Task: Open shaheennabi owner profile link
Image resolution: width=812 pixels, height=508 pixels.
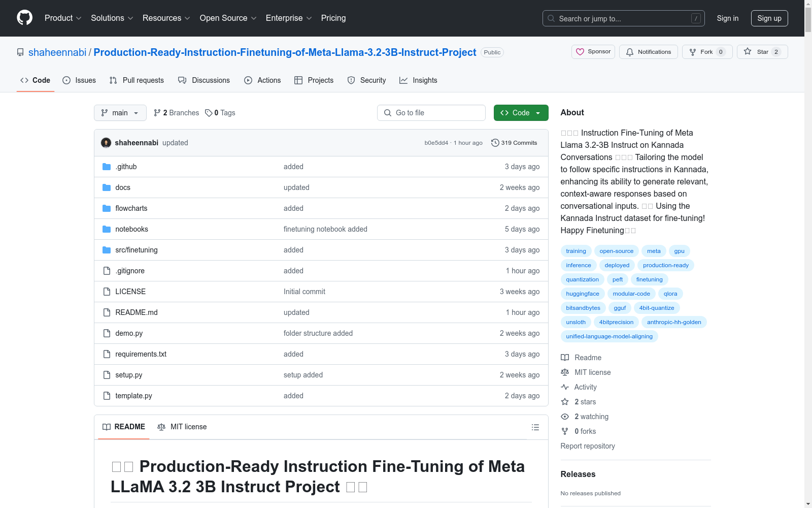Action: (57, 52)
